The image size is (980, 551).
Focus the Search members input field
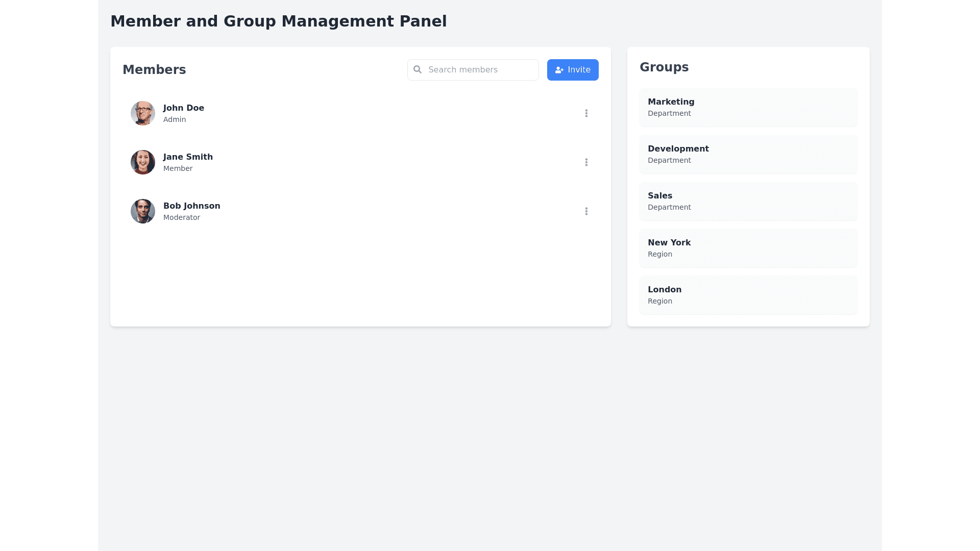point(480,70)
